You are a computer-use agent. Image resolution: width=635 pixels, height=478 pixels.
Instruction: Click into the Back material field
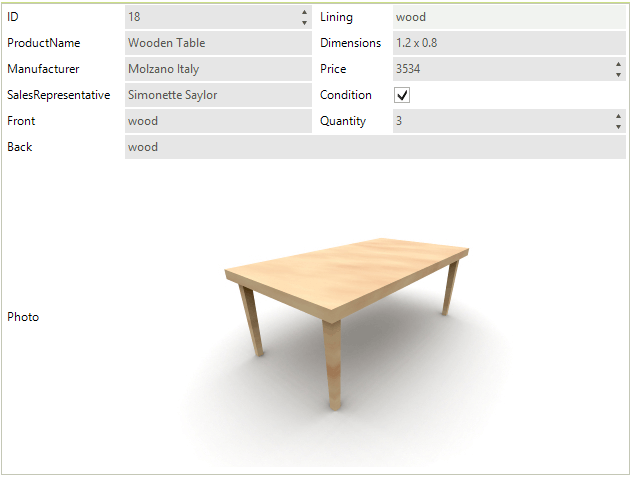375,147
